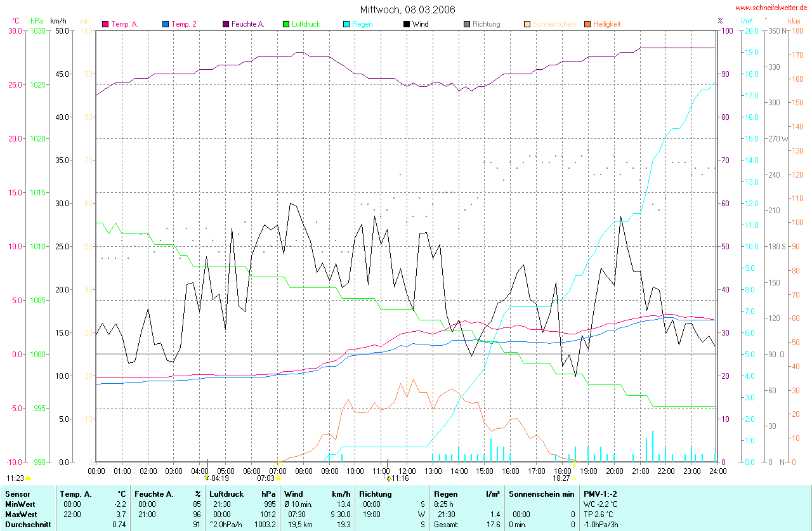Click the average wind value 19.3
The image size is (812, 531).
click(343, 525)
